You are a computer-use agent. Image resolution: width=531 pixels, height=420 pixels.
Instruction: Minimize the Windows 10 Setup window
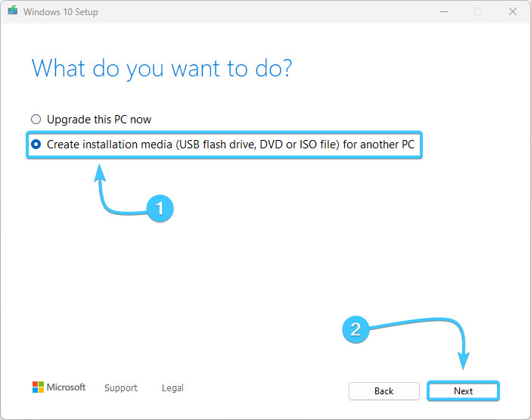pos(442,12)
